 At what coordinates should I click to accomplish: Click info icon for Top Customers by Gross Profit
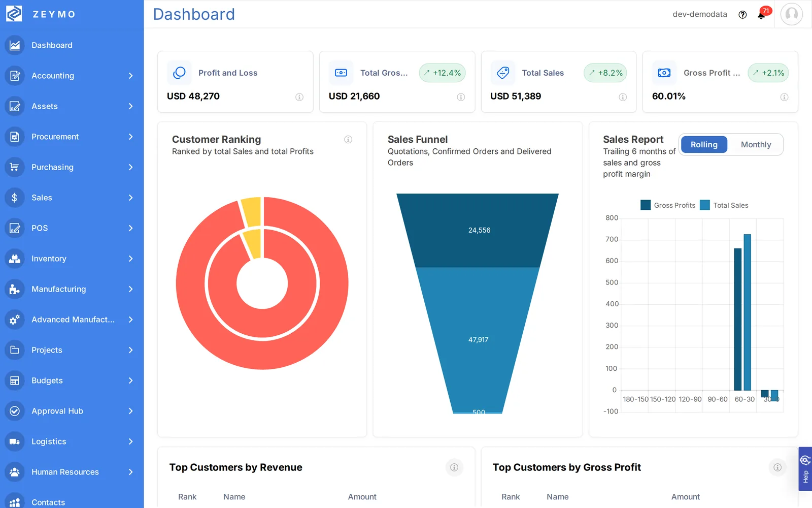coord(777,467)
